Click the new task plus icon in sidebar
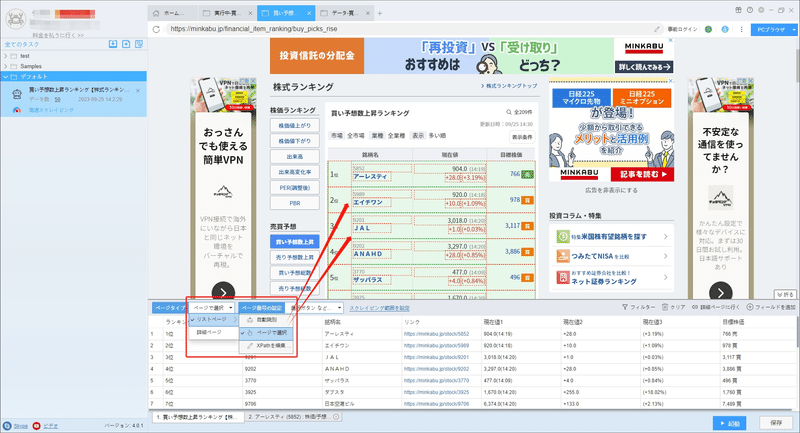Image resolution: width=800 pixels, height=433 pixels. [x=126, y=44]
